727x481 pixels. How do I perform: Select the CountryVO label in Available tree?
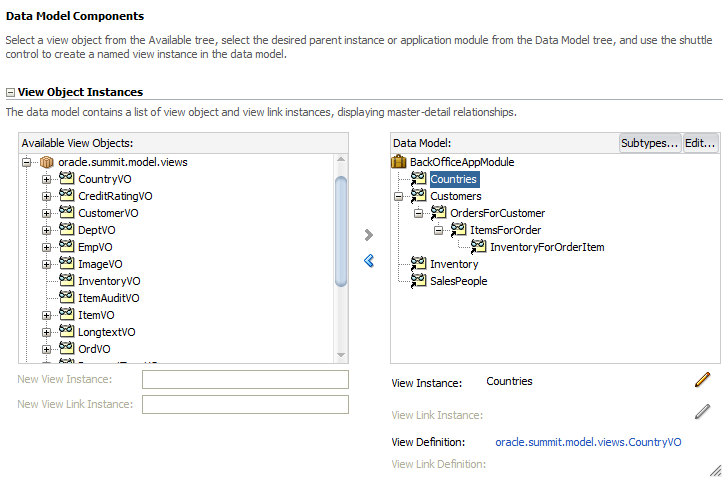click(105, 179)
